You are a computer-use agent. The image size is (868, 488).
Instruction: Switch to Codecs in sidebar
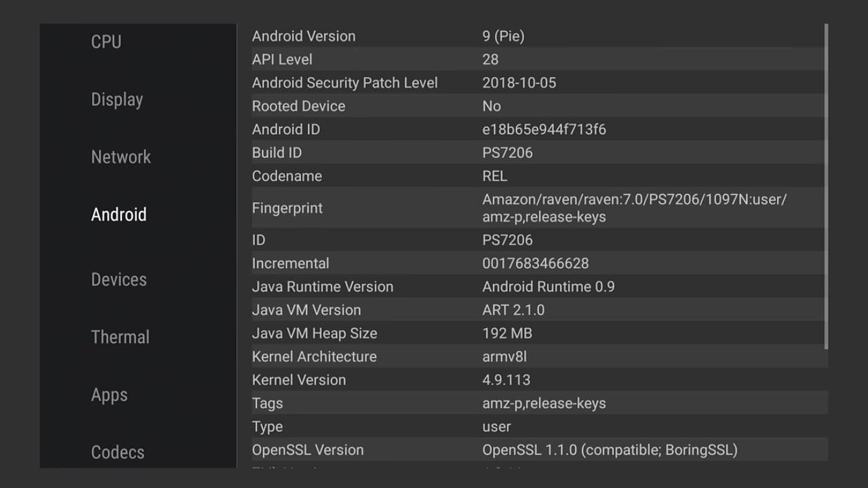coord(117,452)
